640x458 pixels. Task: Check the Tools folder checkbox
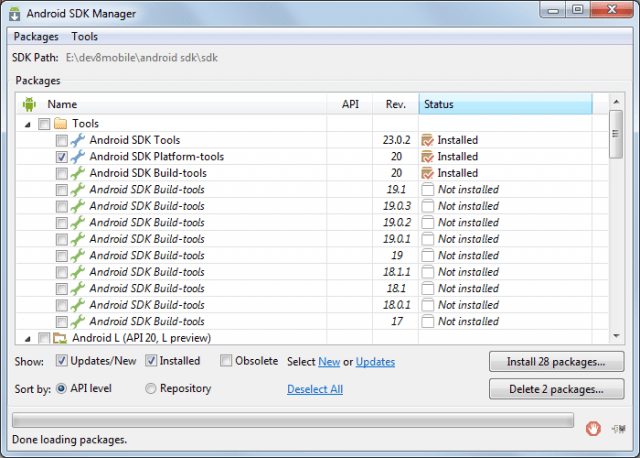point(44,124)
